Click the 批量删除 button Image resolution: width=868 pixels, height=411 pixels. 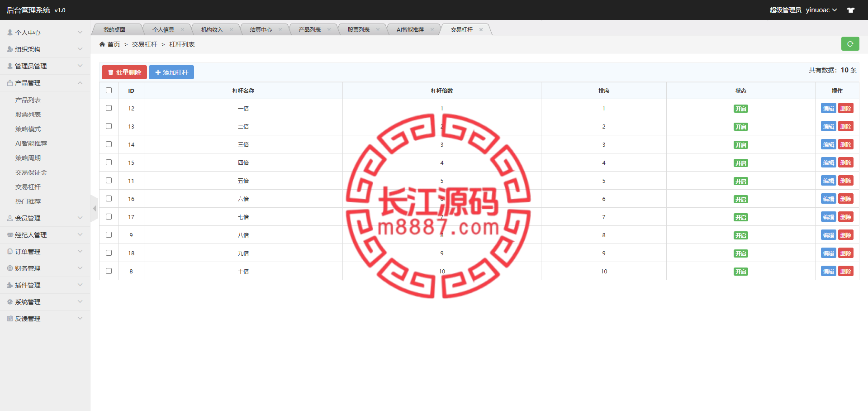(x=124, y=72)
